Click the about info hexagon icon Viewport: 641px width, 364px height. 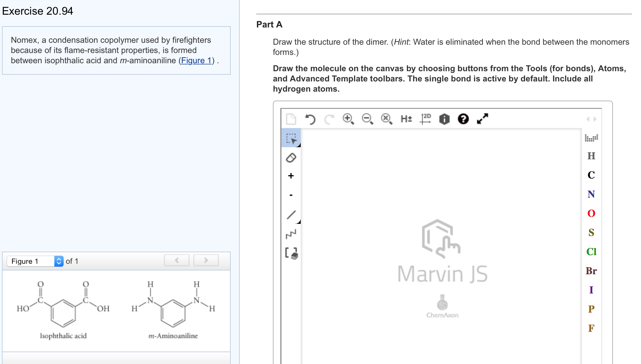444,119
